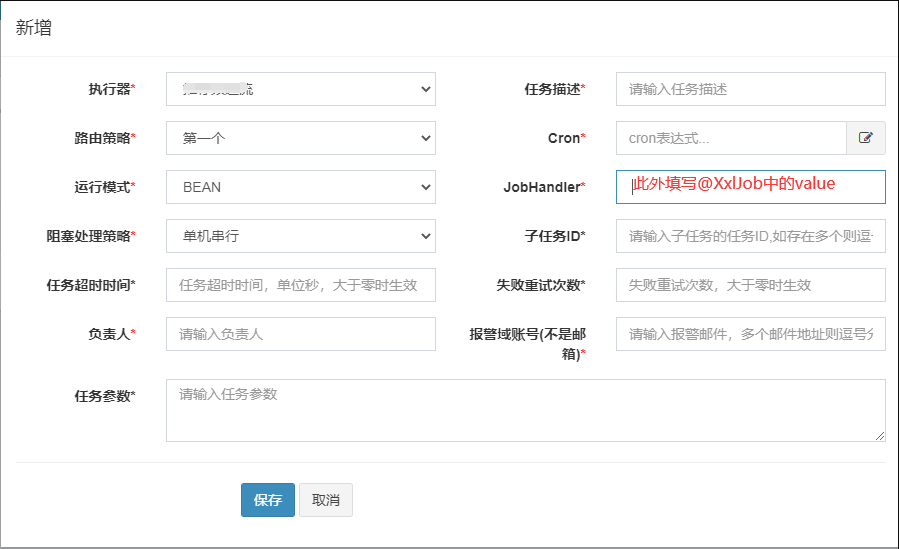Click the 报警域账号(不是邮箱) label
The width and height of the screenshot is (899, 549).
click(x=527, y=344)
